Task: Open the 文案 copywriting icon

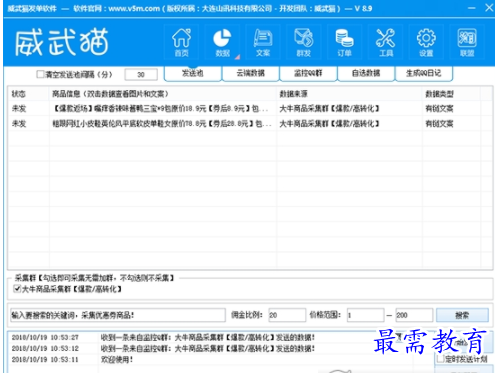Action: [x=263, y=42]
